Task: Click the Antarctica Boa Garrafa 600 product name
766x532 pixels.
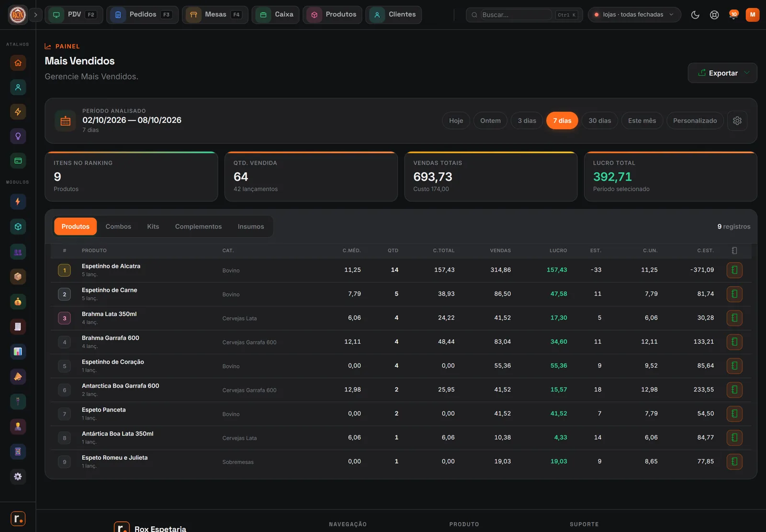Action: 121,386
